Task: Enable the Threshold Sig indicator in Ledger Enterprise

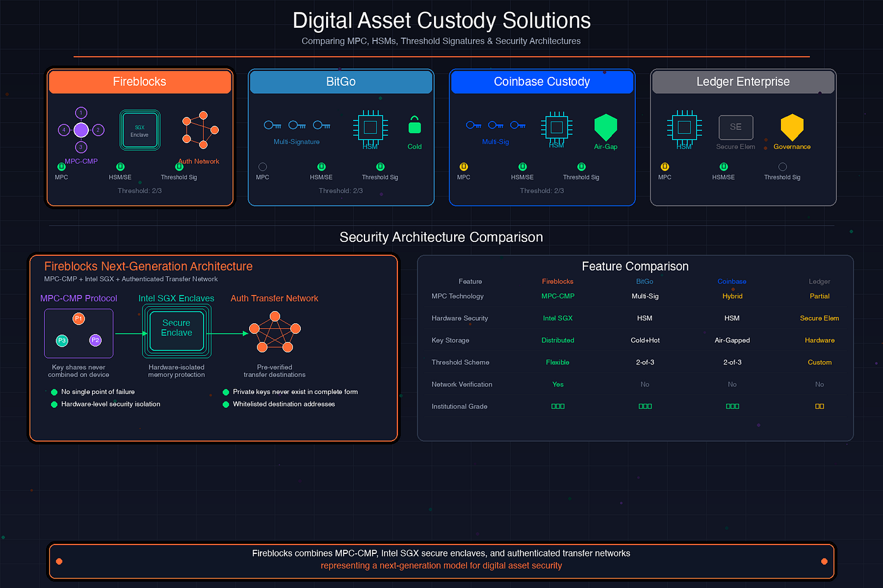Action: click(781, 166)
